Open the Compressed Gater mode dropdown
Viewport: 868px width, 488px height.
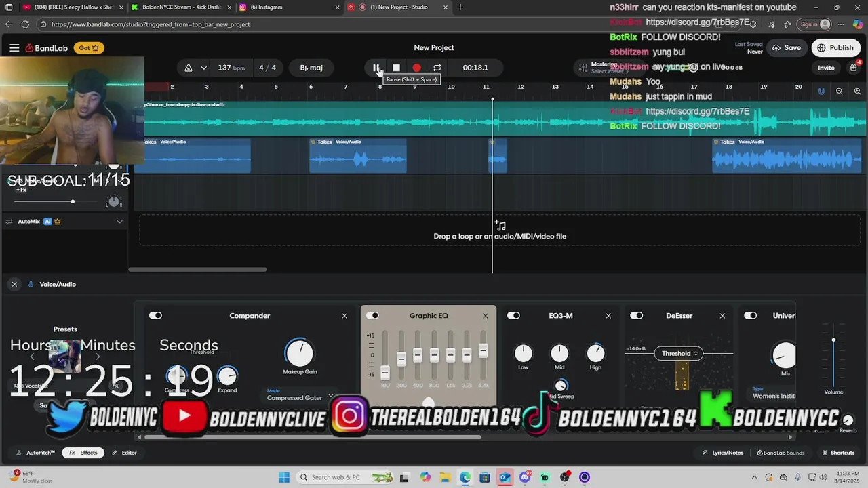pos(300,398)
